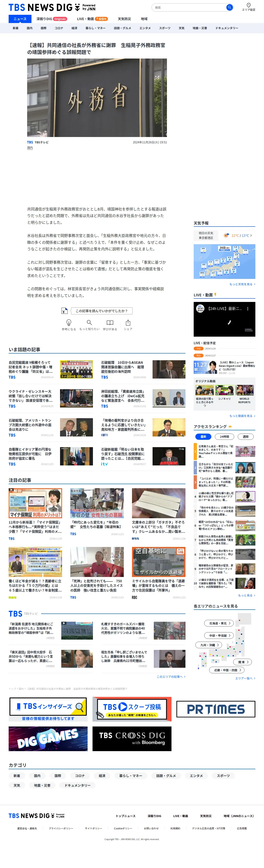Open お問い合わせ footer link

pos(151,828)
